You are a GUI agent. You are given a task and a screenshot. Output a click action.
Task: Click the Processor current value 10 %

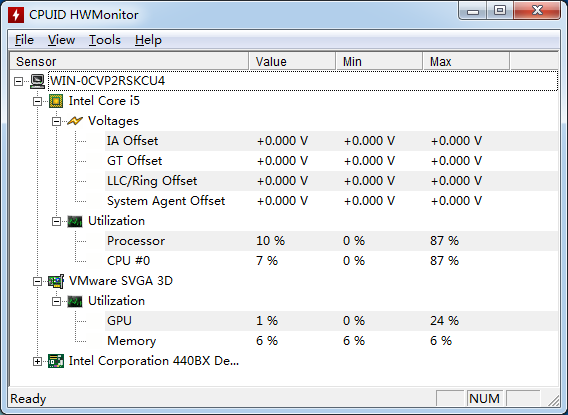click(270, 241)
